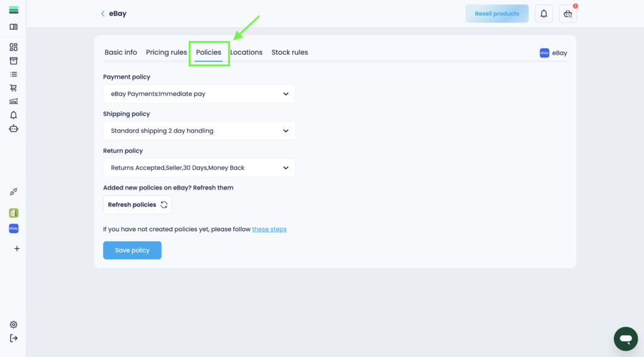Open the basket icon with red badge
644x357 pixels.
coord(567,14)
